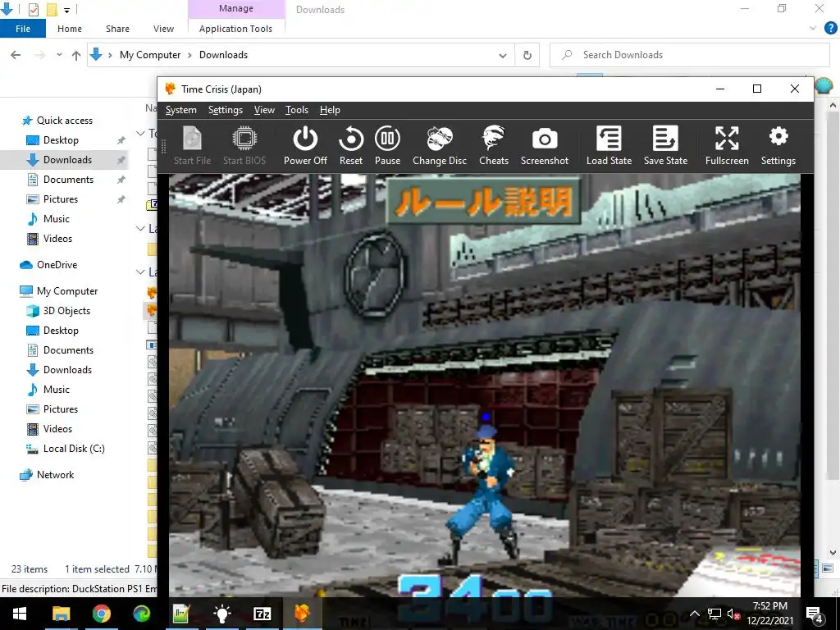Open the File tab in Explorer
The height and width of the screenshot is (630, 840).
(x=23, y=29)
